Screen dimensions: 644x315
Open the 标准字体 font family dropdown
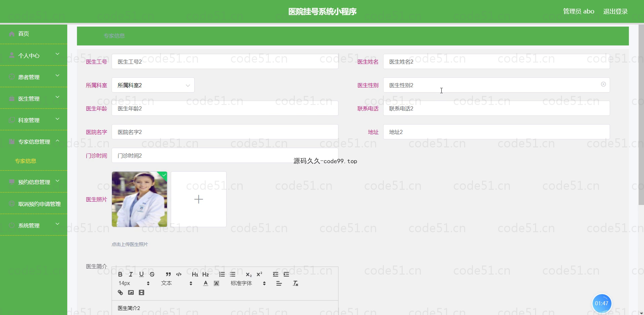click(248, 283)
